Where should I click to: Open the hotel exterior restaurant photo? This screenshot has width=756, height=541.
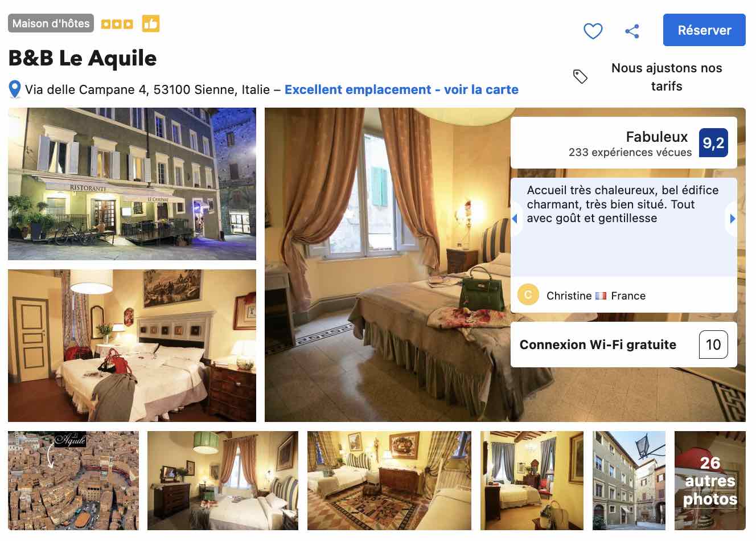tap(132, 184)
